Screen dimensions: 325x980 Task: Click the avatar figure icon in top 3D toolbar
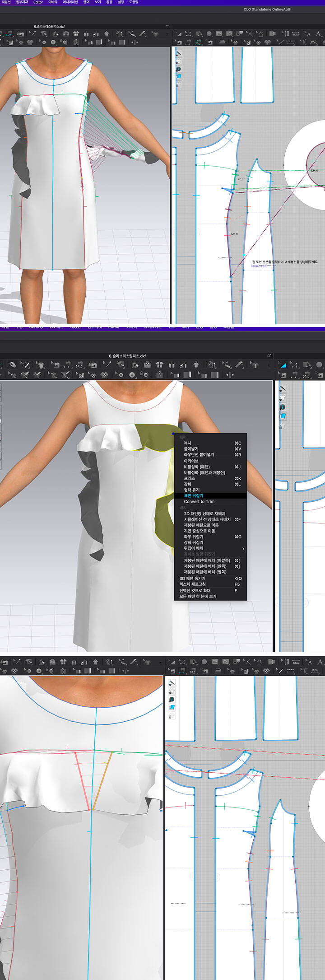coord(106,34)
